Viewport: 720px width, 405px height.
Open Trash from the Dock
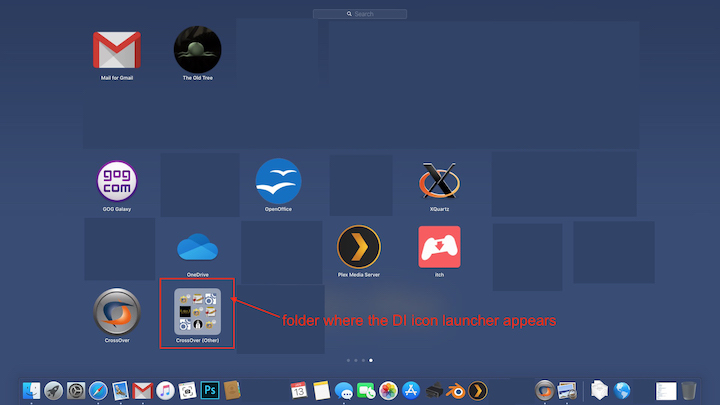point(688,391)
